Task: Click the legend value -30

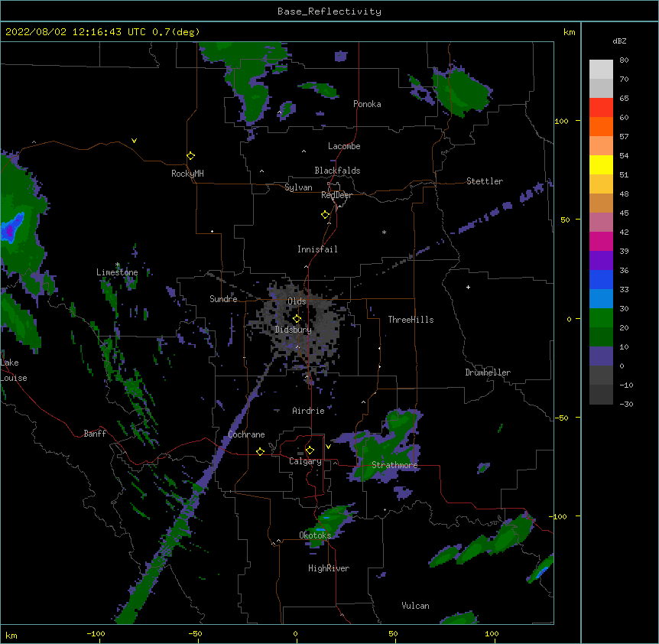Action: pyautogui.click(x=626, y=405)
